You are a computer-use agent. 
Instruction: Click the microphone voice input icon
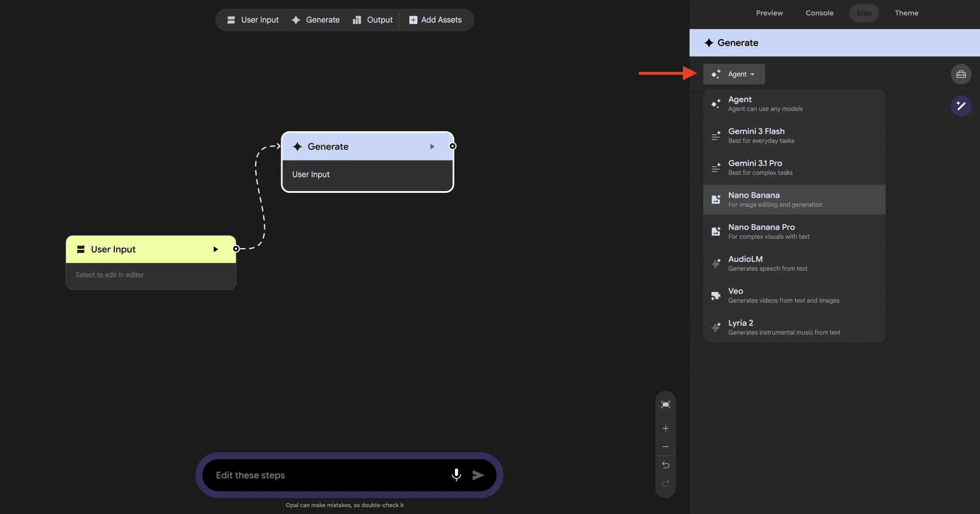pyautogui.click(x=456, y=475)
